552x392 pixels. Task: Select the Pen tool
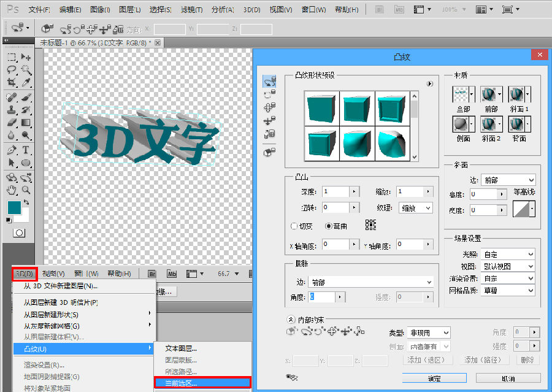tap(12, 150)
